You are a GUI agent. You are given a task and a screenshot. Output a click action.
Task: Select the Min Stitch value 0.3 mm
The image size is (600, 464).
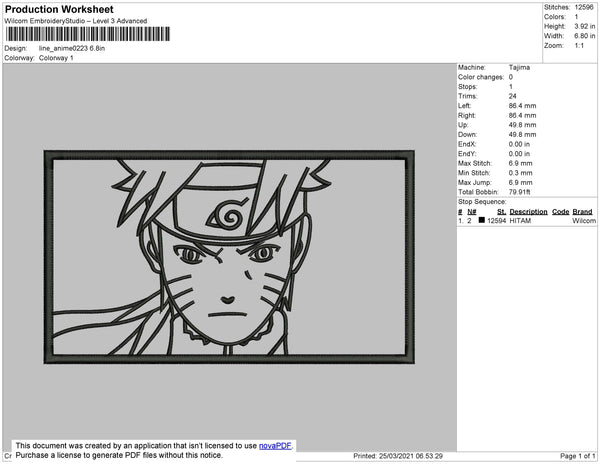coord(520,173)
